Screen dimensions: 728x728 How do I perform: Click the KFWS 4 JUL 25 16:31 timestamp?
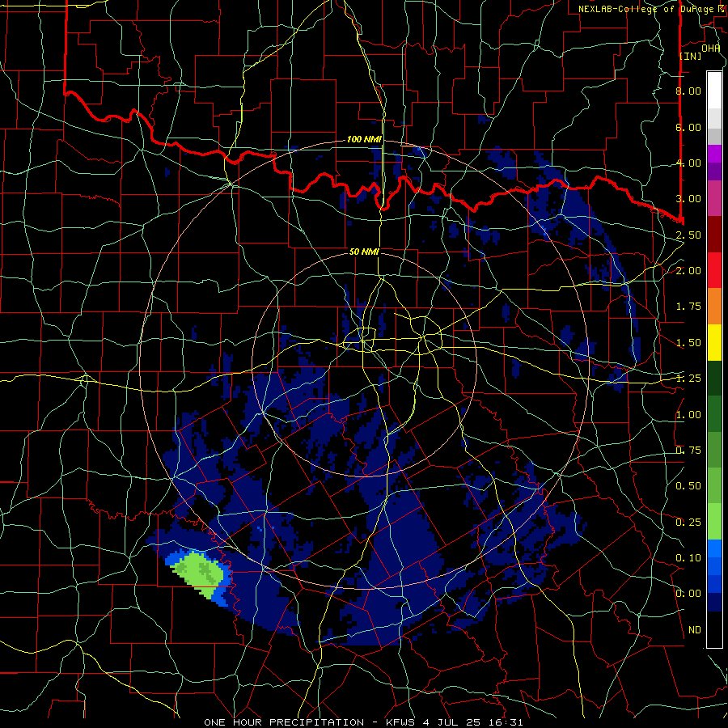click(x=455, y=722)
